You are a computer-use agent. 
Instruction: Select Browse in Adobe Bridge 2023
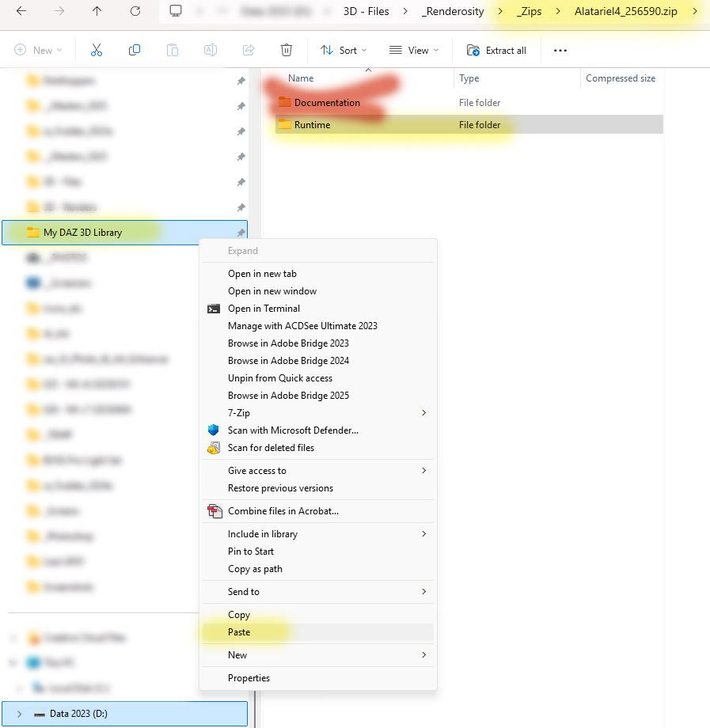coord(317,343)
